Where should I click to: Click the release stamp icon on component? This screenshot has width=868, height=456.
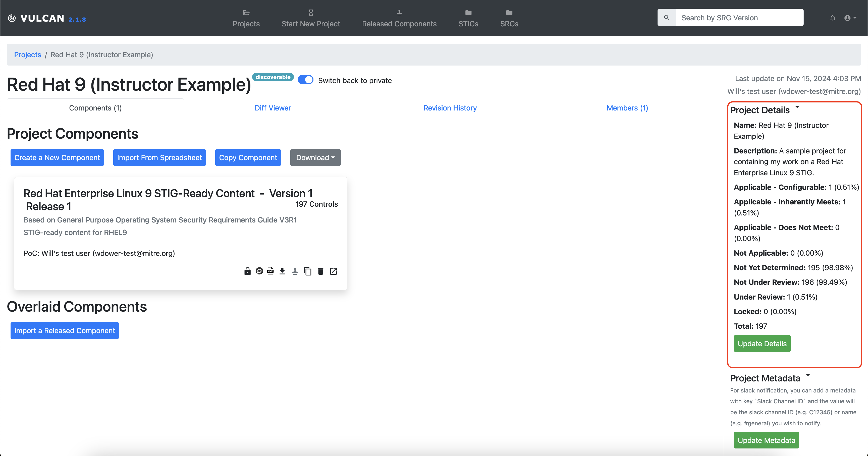pos(295,271)
